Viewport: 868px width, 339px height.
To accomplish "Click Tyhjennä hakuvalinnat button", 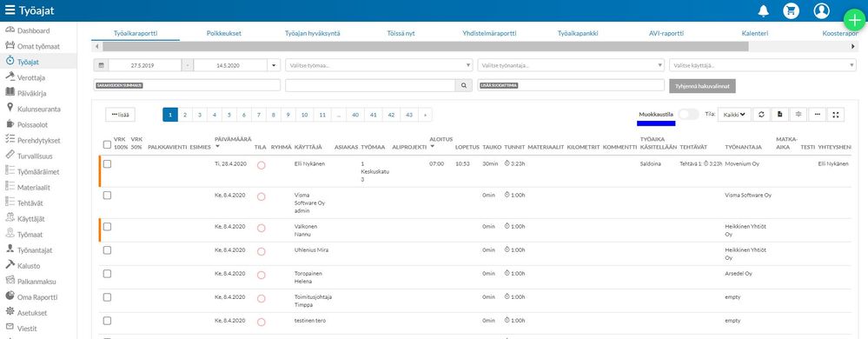I will [x=702, y=85].
